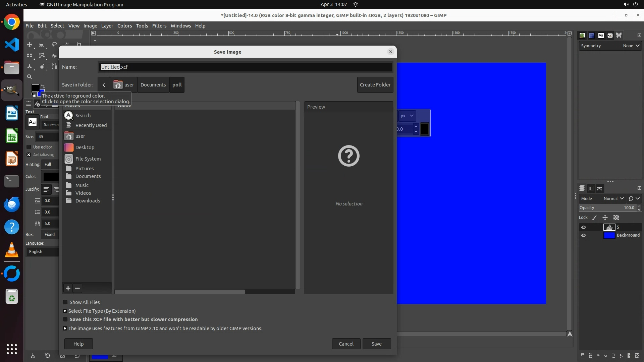
Task: Open the Colors menu
Action: (x=124, y=26)
